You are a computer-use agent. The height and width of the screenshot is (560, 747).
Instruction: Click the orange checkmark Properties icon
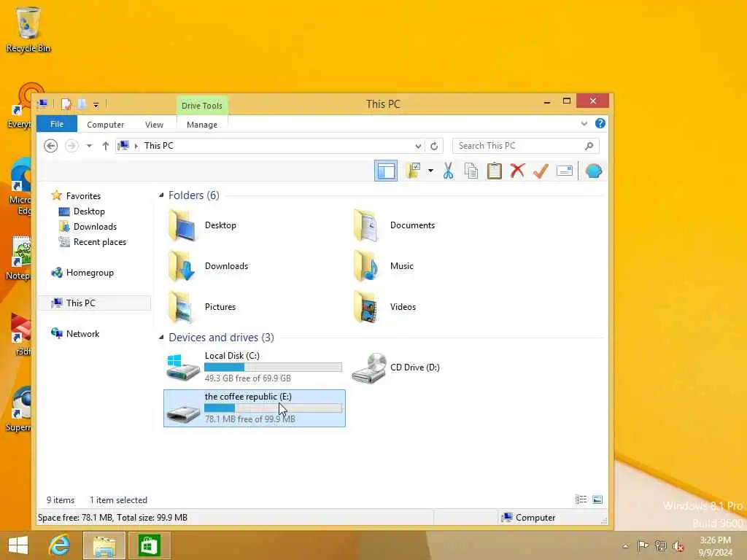pyautogui.click(x=541, y=171)
